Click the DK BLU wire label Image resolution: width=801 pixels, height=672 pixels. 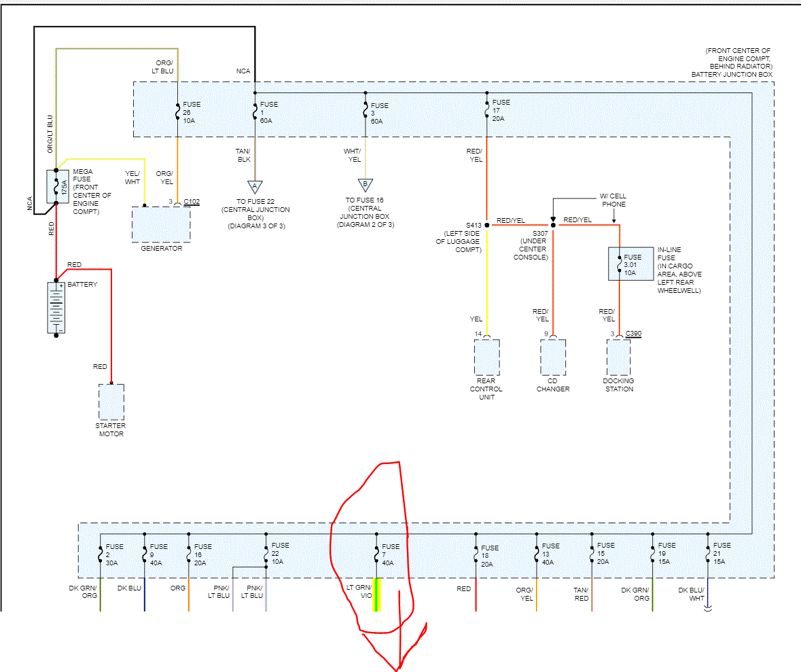click(x=129, y=588)
